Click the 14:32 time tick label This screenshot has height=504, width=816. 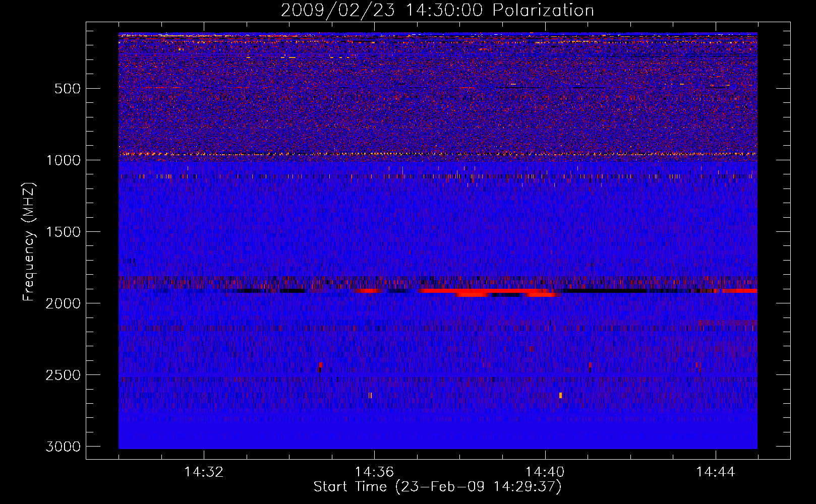point(204,472)
